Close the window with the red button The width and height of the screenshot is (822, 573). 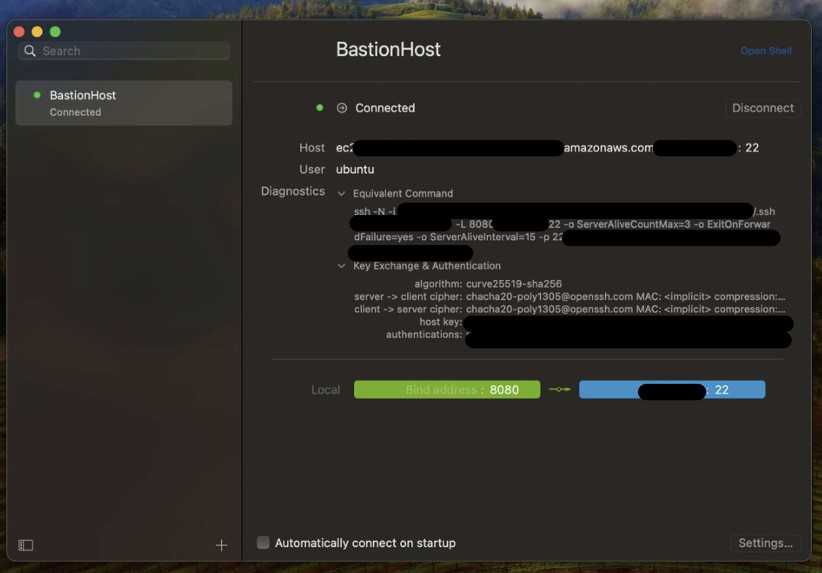click(x=19, y=32)
